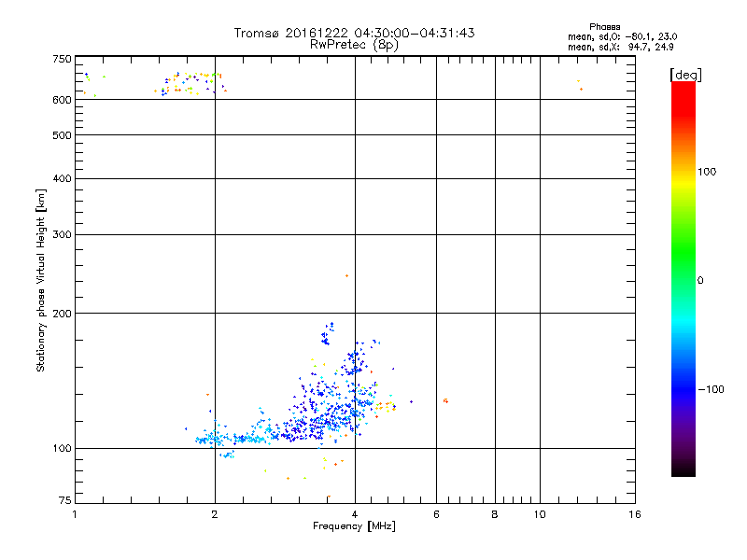
Task: Click the red echo points just past 6 MHz
Action: point(445,400)
